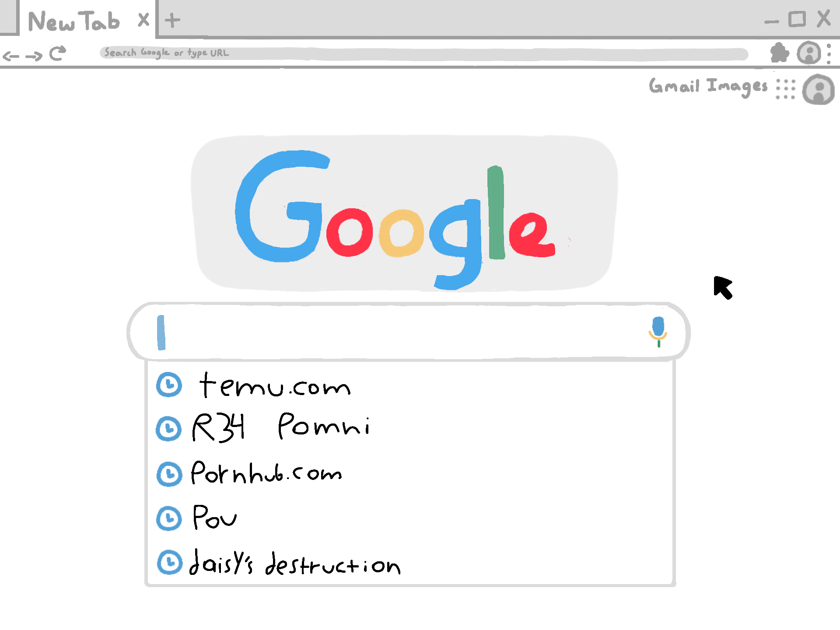
Task: Start voice search with the microphone icon
Action: pos(658,332)
